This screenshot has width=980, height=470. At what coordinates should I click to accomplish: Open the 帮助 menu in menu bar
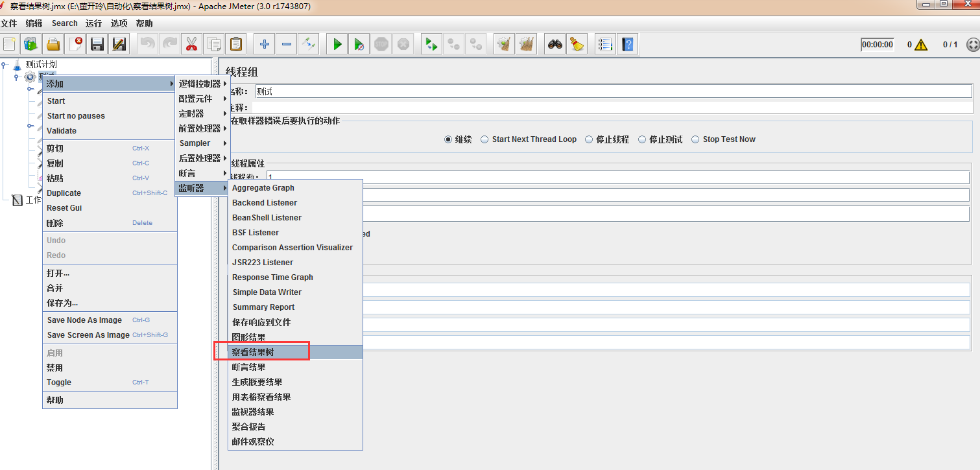pos(144,23)
